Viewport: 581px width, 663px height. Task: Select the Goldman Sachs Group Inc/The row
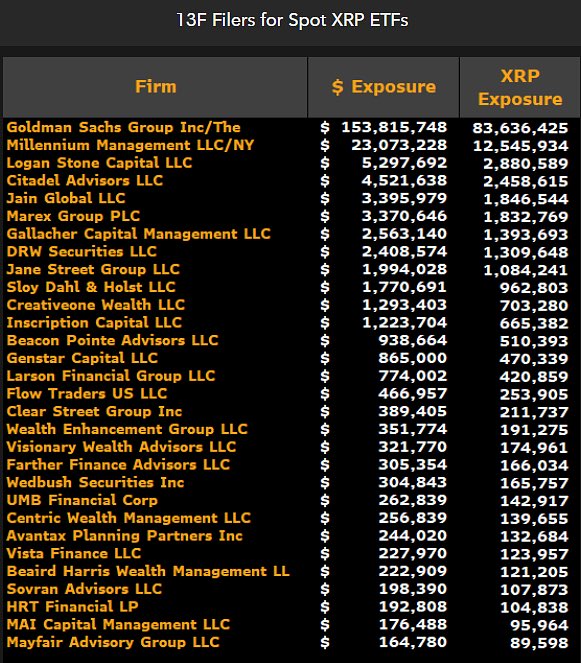290,127
